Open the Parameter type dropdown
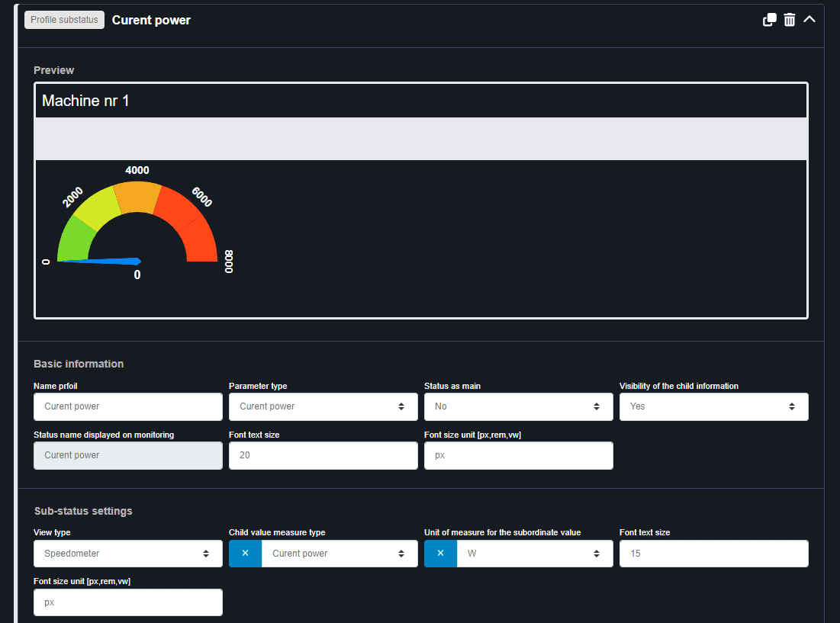This screenshot has height=623, width=840. pos(323,406)
